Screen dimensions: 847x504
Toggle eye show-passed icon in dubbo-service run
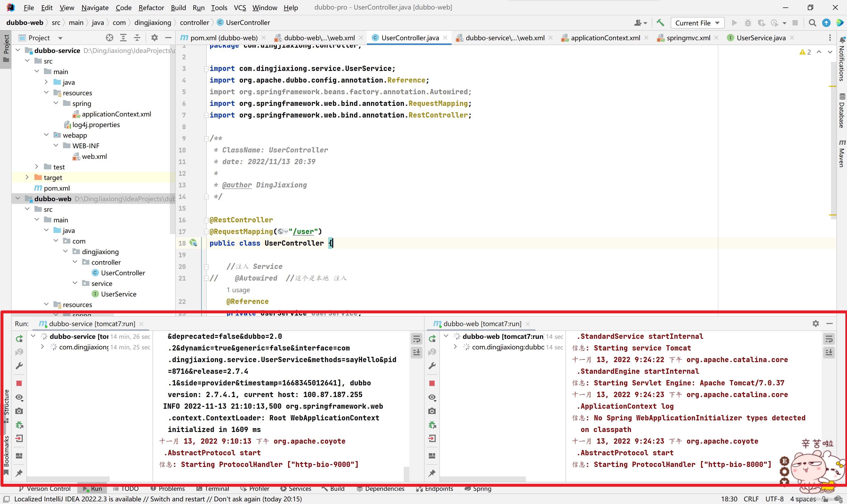19,397
